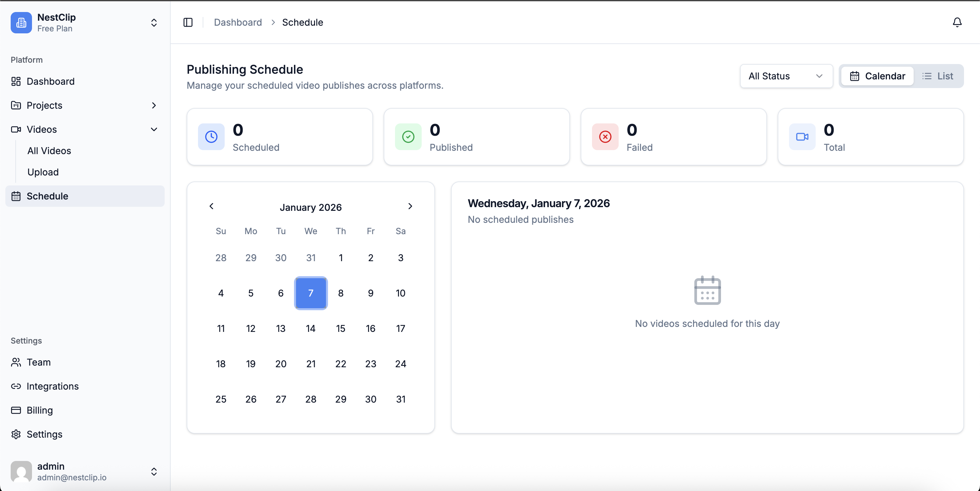Image resolution: width=980 pixels, height=491 pixels.
Task: Click the Failed red X icon
Action: (x=605, y=137)
